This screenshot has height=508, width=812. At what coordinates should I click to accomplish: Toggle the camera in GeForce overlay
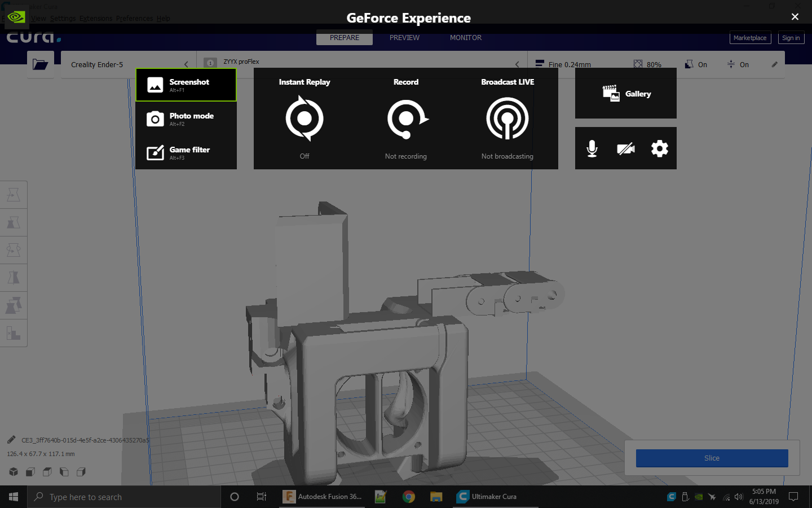pos(626,148)
